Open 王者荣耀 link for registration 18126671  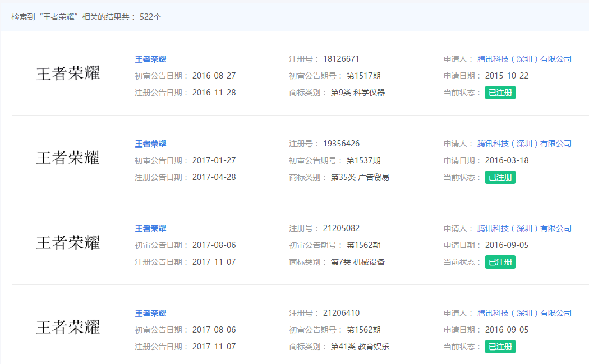click(151, 59)
